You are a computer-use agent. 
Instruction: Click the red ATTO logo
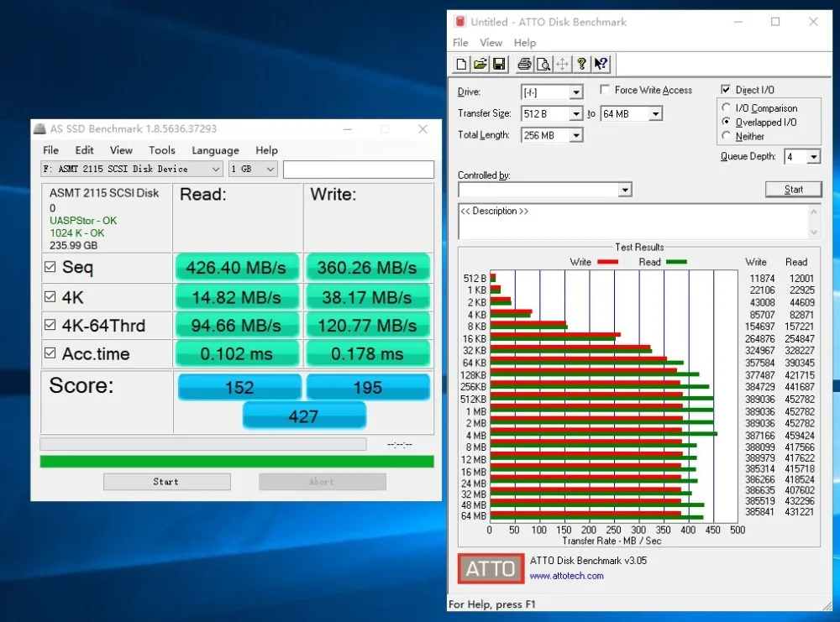coord(491,568)
